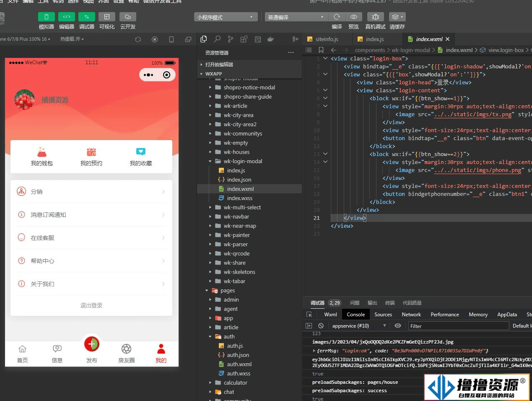
Task: Open the source control branch icon
Action: tap(231, 39)
